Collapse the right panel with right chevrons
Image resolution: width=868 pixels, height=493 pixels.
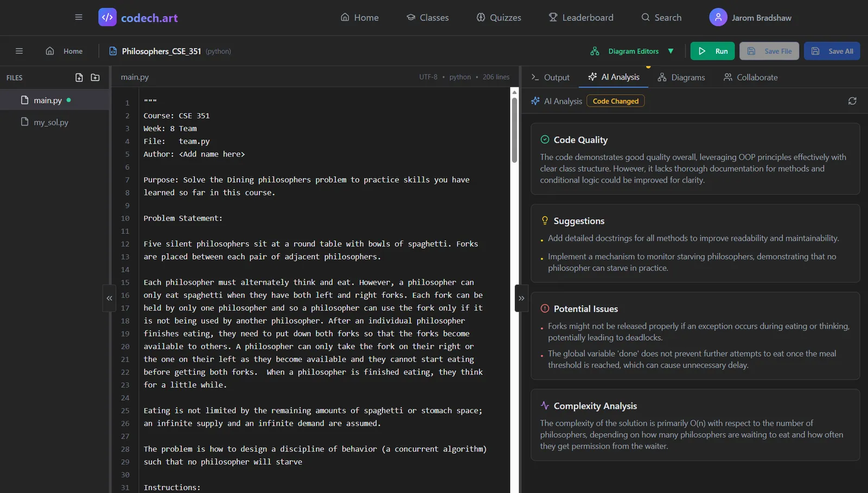(521, 298)
